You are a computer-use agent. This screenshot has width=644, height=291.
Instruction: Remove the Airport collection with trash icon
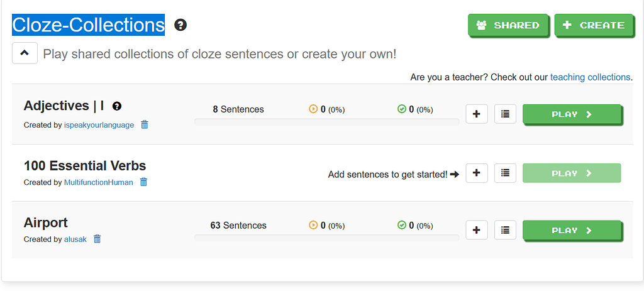click(97, 238)
